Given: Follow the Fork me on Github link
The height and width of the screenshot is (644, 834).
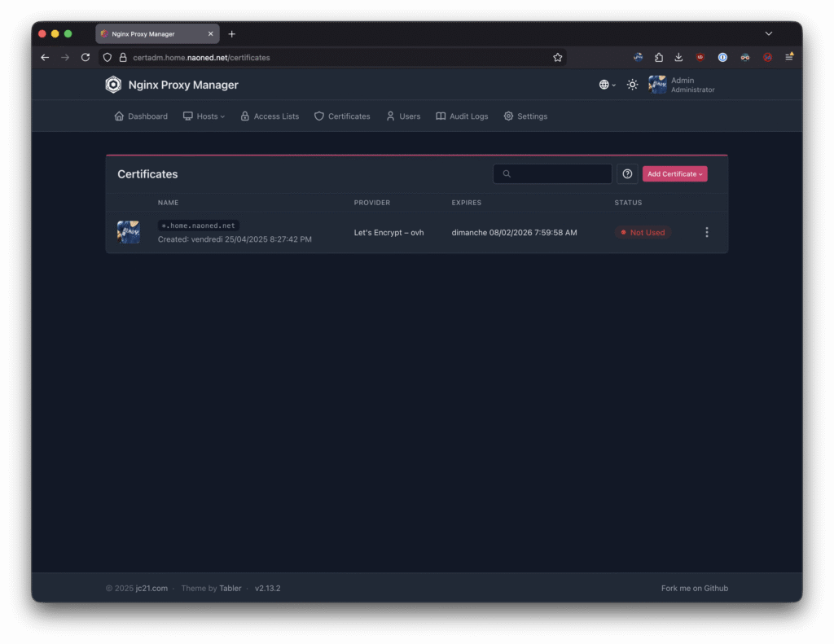Looking at the screenshot, I should coord(694,589).
